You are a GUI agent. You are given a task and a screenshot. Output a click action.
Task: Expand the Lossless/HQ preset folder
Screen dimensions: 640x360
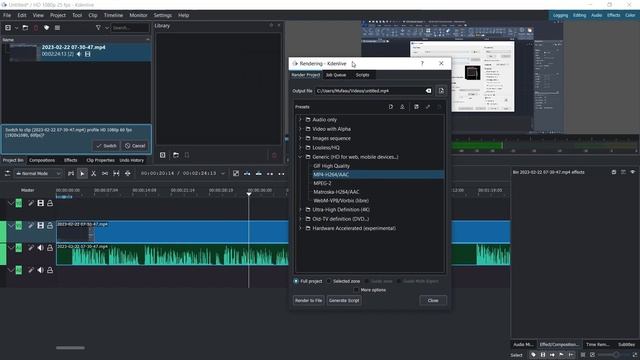[300, 148]
